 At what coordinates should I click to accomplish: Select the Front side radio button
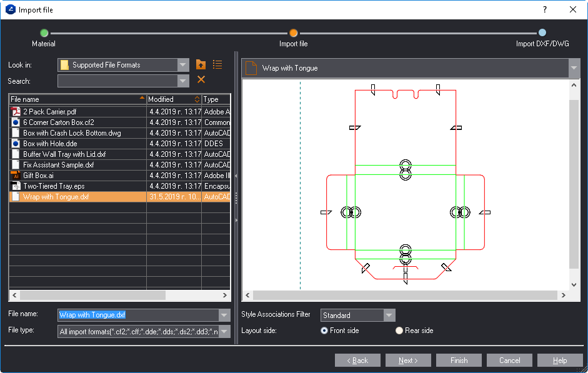[x=324, y=331]
